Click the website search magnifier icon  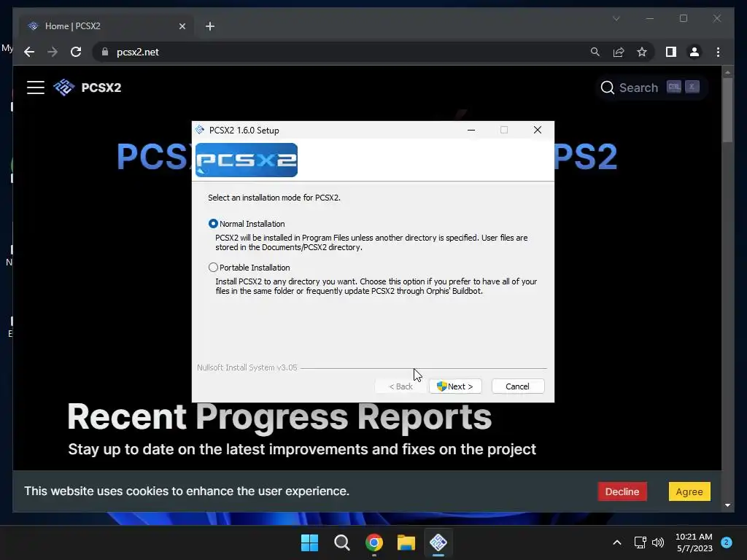(x=607, y=87)
